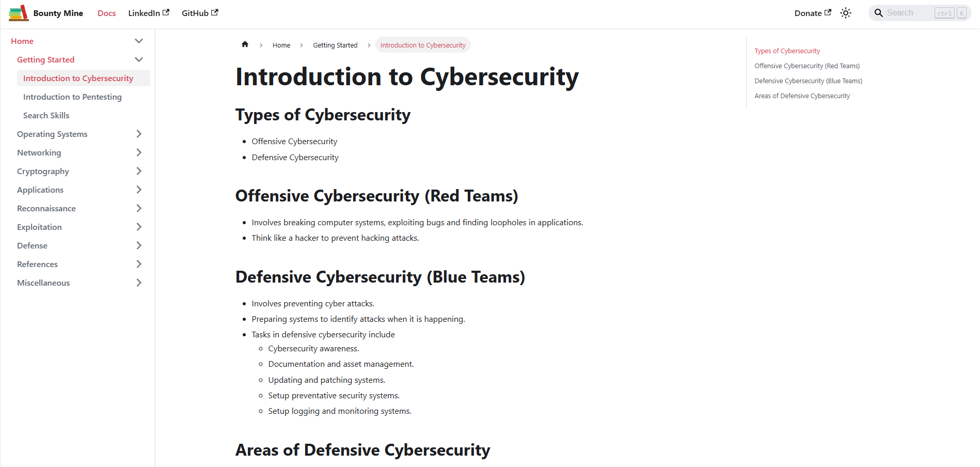Collapse the Home sidebar category
Screen dimensions: 980x467
click(139, 41)
